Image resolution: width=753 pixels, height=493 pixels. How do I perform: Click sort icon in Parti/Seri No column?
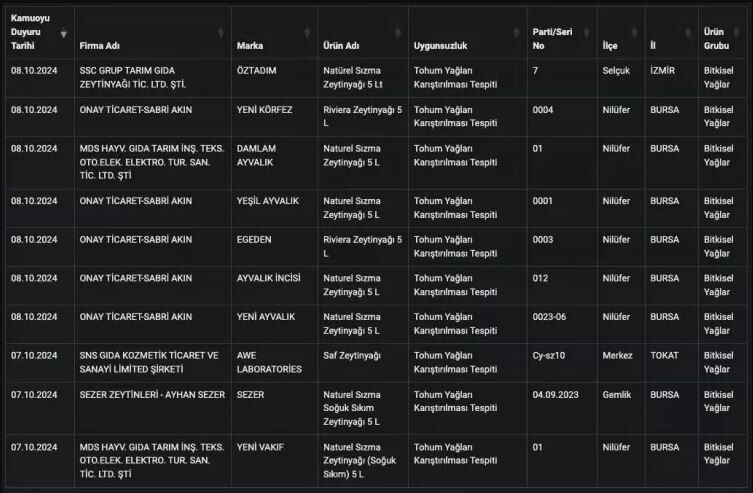(x=587, y=33)
